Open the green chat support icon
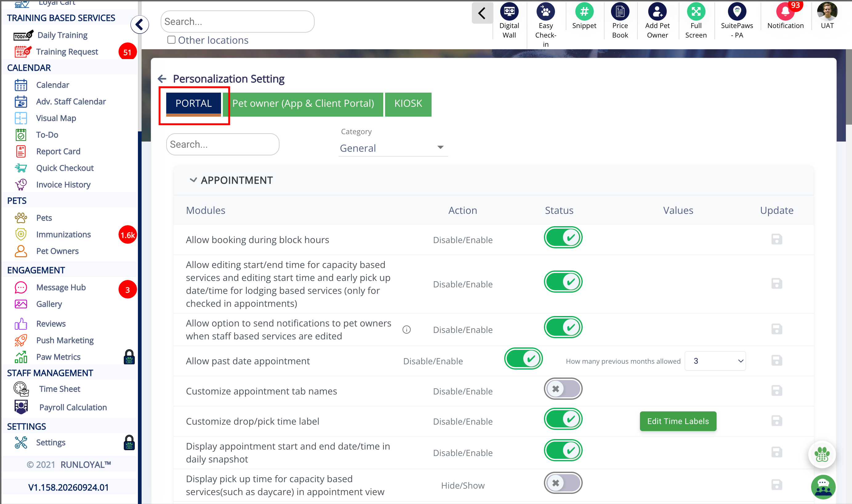 tap(823, 487)
